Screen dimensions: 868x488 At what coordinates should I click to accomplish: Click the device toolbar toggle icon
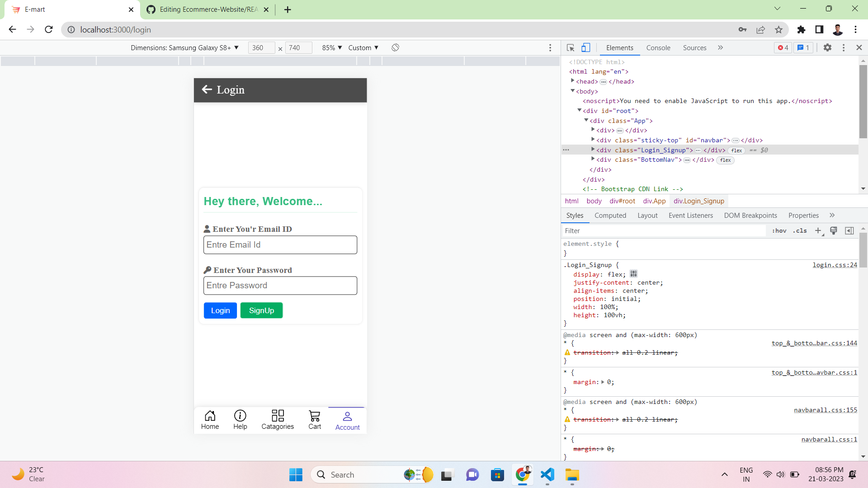pos(586,47)
